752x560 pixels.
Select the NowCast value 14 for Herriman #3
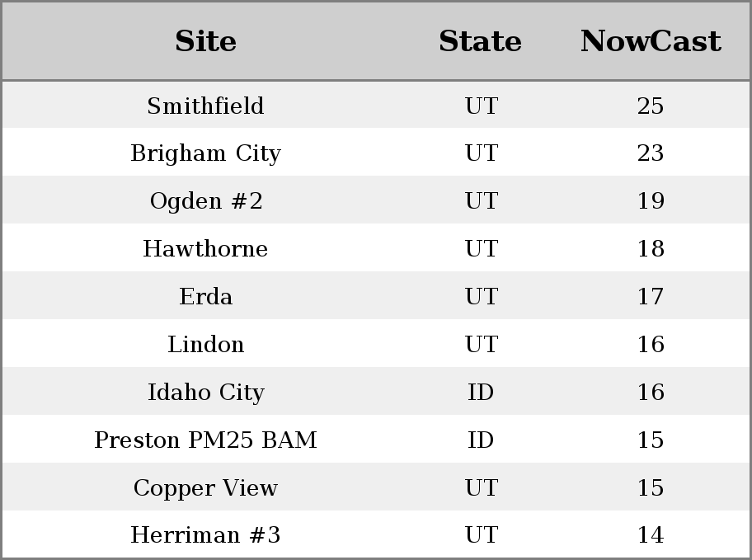click(x=650, y=535)
